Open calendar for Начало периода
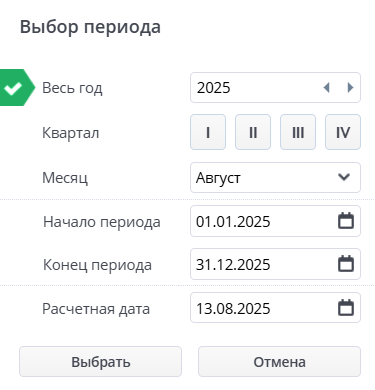This screenshot has height=390, width=375. coord(346,221)
